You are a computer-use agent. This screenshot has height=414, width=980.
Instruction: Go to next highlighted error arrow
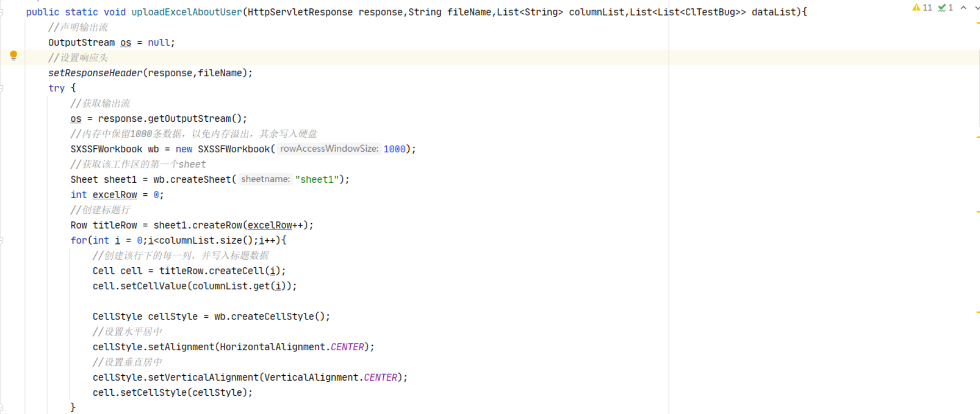tap(977, 8)
